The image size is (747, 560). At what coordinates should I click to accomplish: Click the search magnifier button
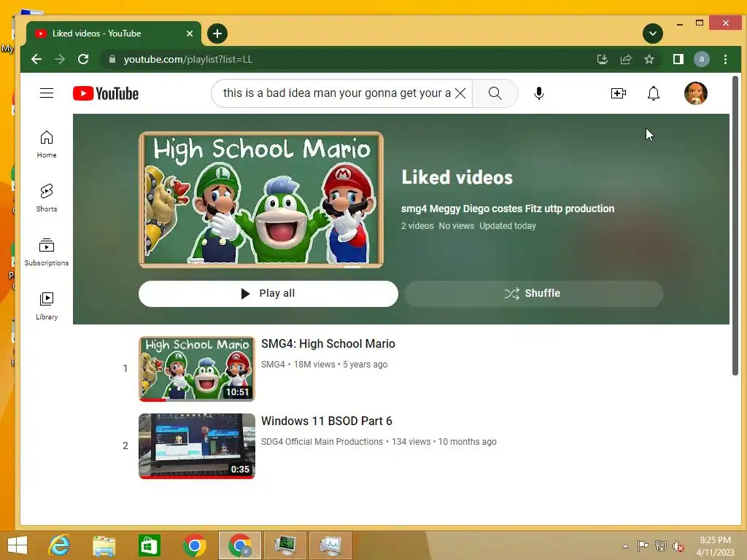click(495, 93)
